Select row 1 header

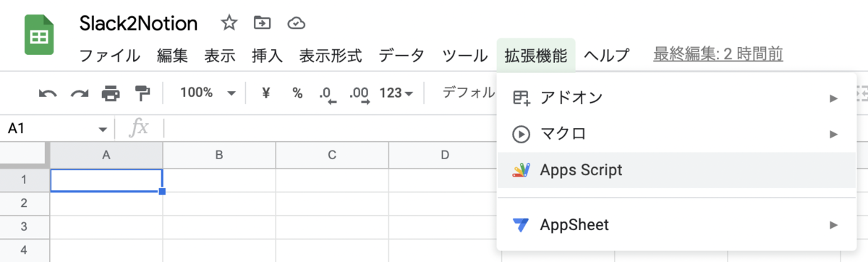(24, 180)
